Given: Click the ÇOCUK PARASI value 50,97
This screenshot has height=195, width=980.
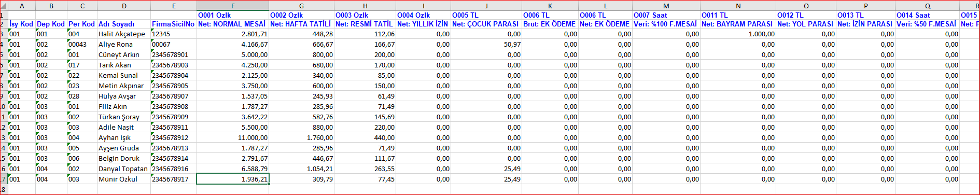Looking at the screenshot, I should point(486,44).
